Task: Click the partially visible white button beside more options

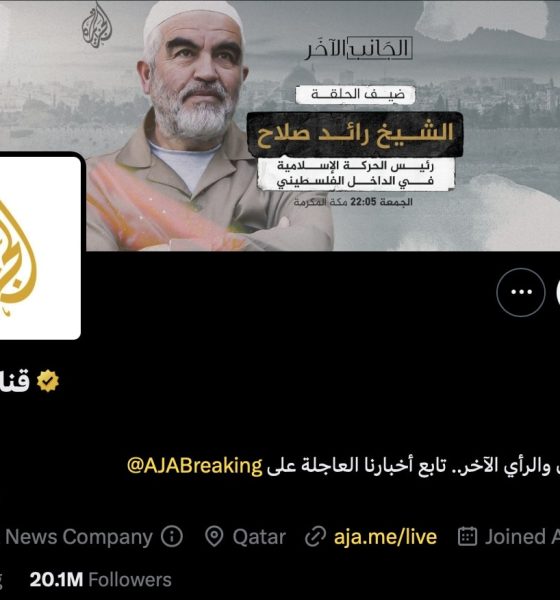Action: (x=558, y=292)
